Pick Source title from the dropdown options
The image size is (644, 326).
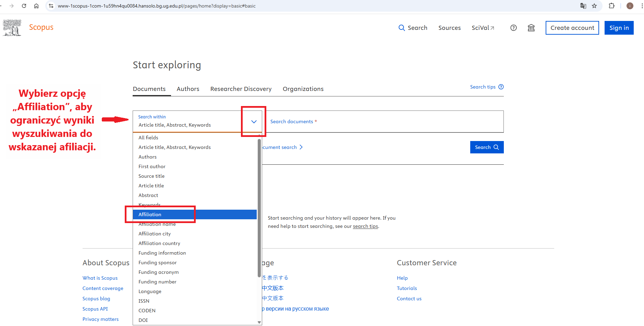[151, 176]
